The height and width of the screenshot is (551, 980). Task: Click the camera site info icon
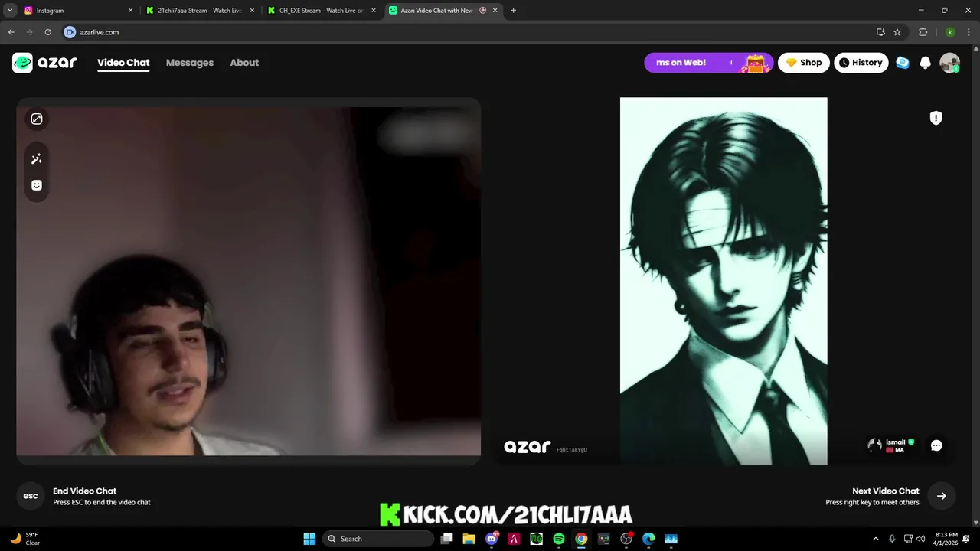coord(70,32)
